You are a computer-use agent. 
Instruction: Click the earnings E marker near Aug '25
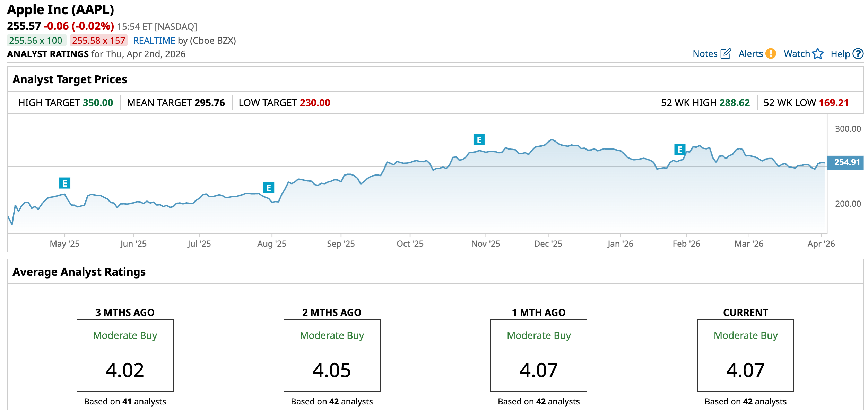tap(268, 187)
